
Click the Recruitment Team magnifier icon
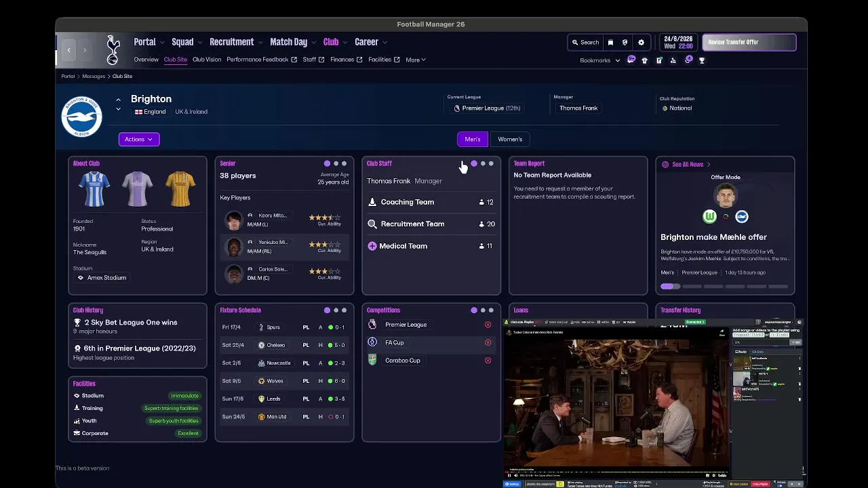click(x=372, y=224)
